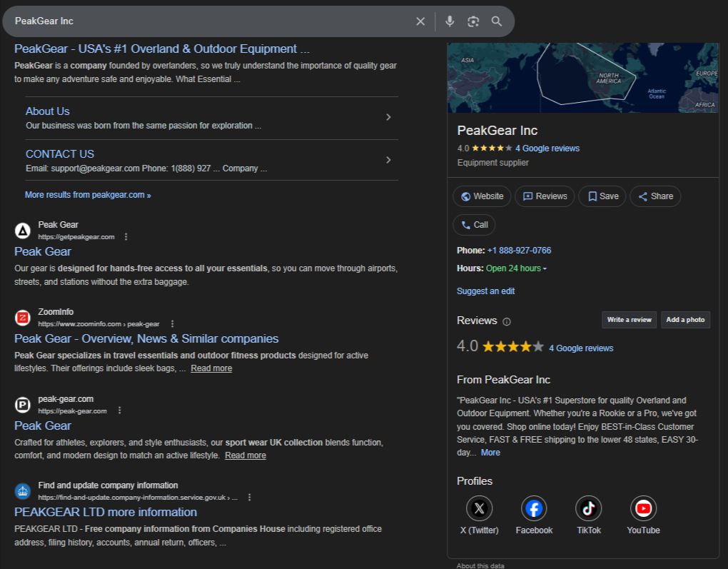Open options menu for gov.uk result
Screen dimensions: 728x569
pyautogui.click(x=249, y=498)
